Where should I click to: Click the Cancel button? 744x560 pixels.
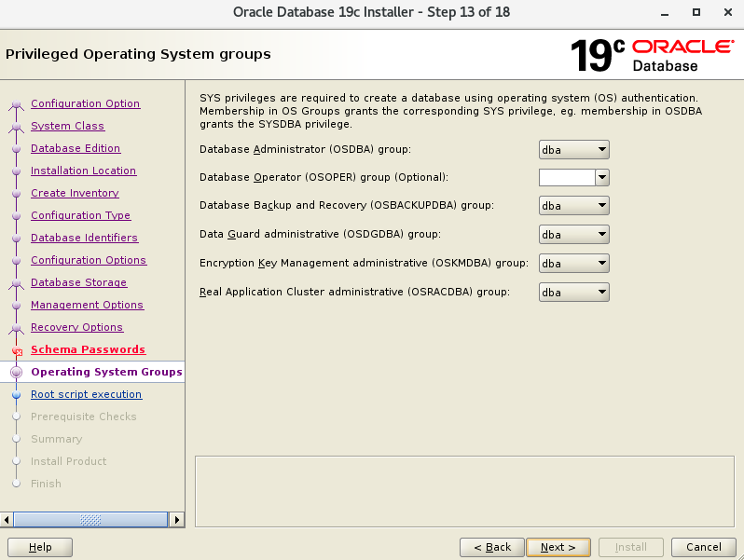(x=704, y=547)
